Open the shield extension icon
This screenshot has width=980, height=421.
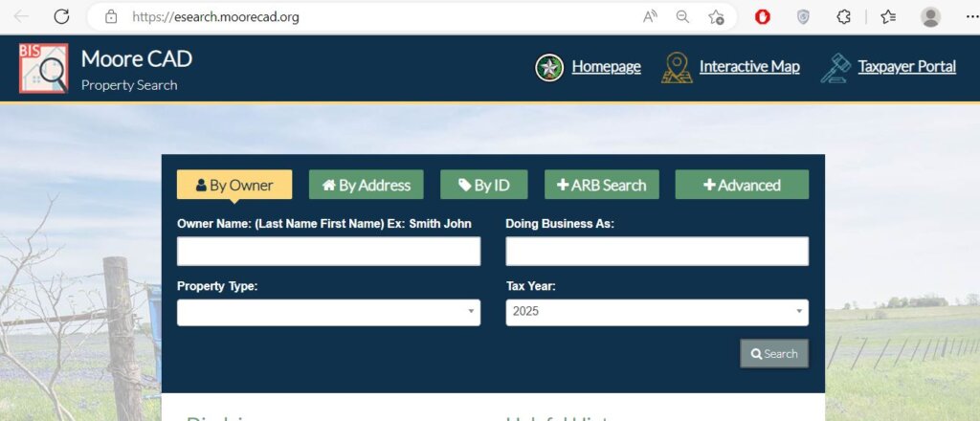[x=803, y=17]
